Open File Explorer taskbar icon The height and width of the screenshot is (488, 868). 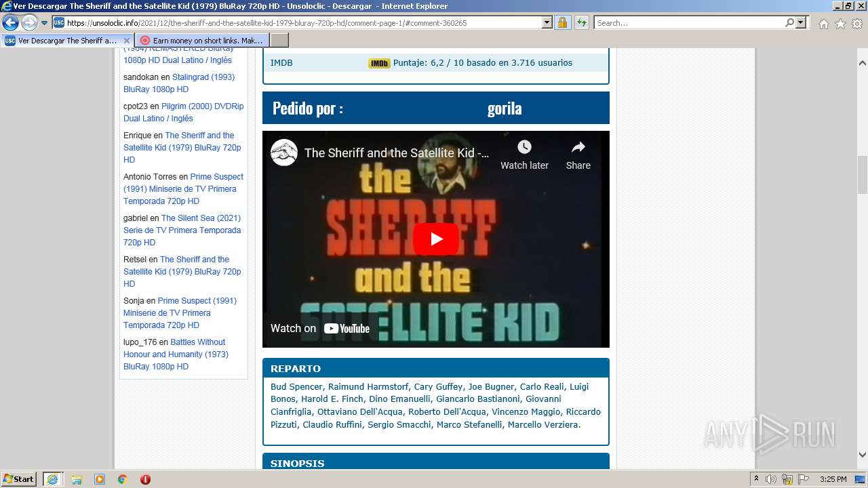point(77,479)
